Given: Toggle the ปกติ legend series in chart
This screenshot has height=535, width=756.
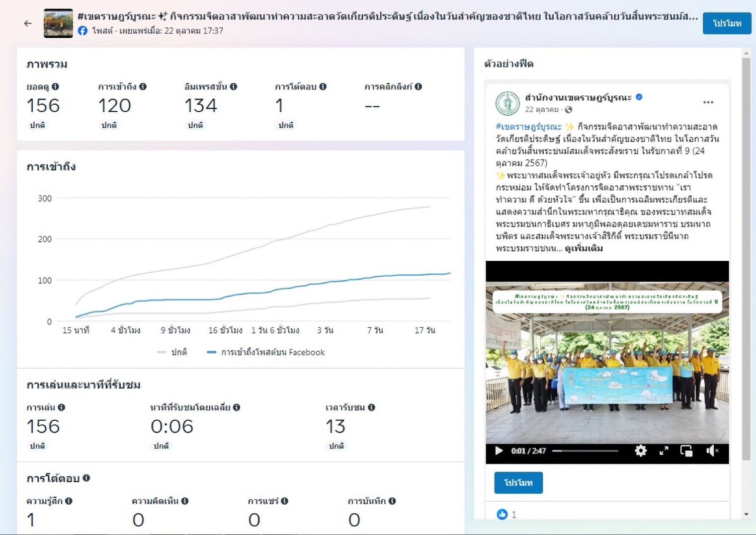Looking at the screenshot, I should tap(172, 352).
